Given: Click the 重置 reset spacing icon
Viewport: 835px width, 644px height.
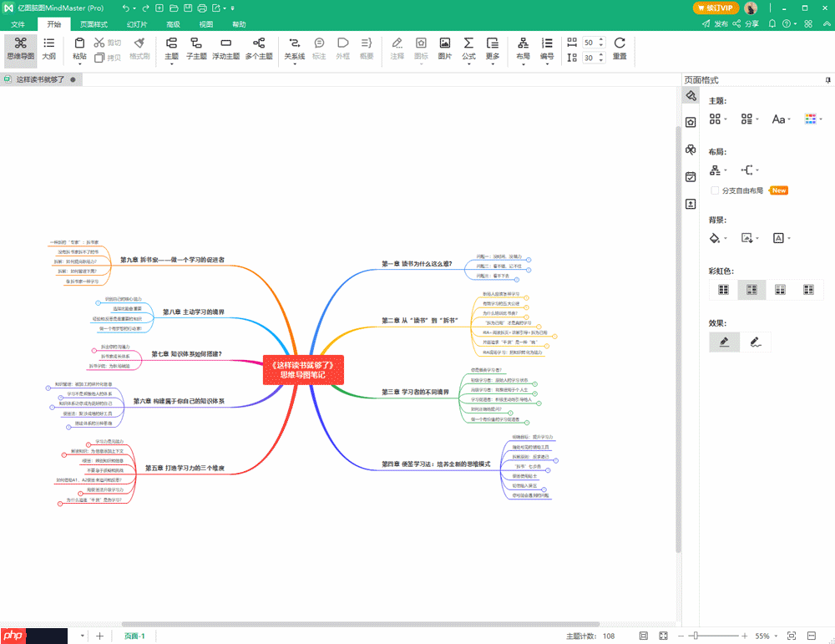Looking at the screenshot, I should pos(620,49).
